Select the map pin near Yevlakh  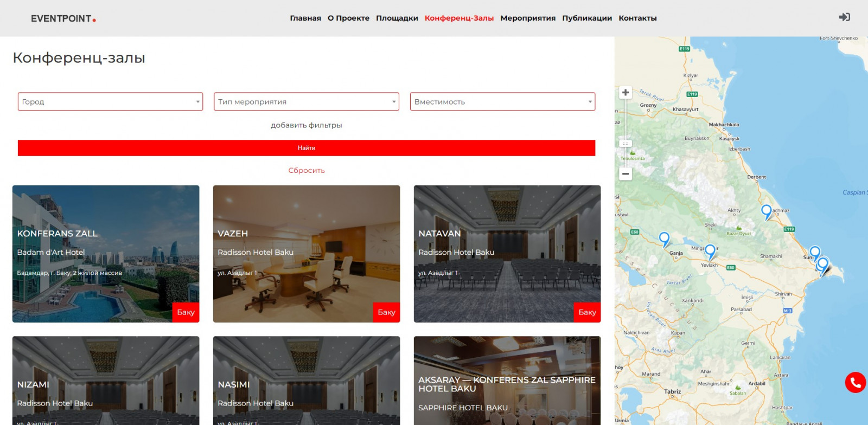(x=710, y=252)
